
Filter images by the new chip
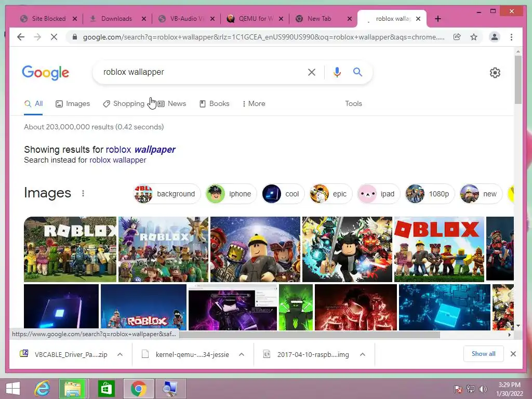click(x=481, y=194)
